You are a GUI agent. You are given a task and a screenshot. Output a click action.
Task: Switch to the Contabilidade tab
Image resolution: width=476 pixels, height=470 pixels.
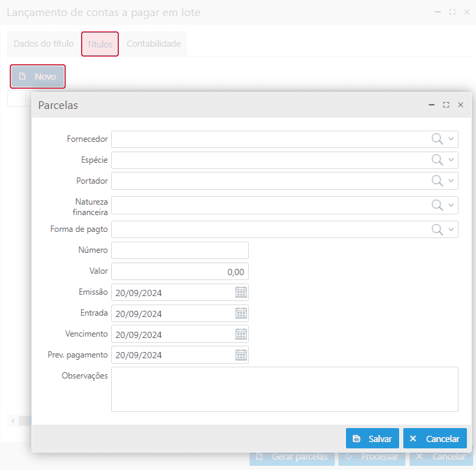(x=154, y=44)
